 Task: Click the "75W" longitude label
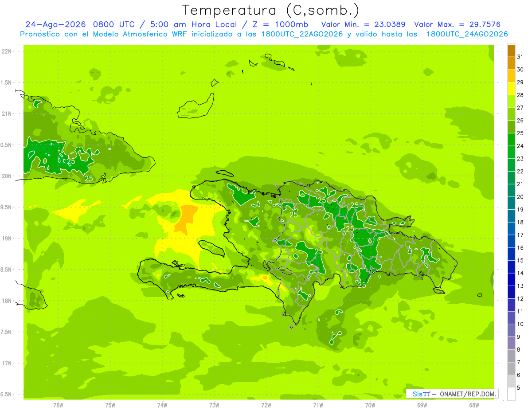(110, 405)
